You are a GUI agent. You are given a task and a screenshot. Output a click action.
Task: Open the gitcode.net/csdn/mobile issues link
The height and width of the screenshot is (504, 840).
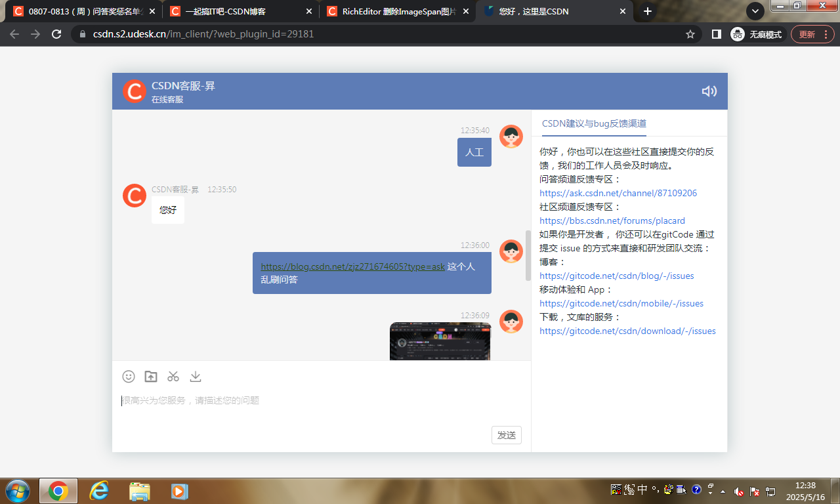point(621,303)
